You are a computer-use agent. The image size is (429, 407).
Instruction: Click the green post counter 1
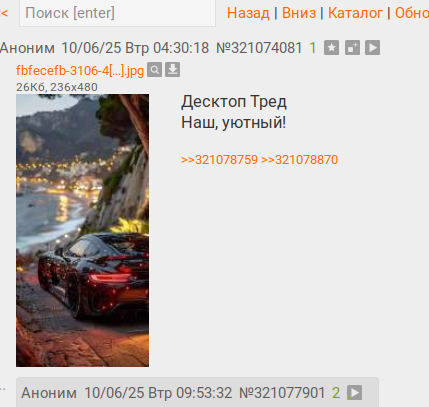click(313, 48)
